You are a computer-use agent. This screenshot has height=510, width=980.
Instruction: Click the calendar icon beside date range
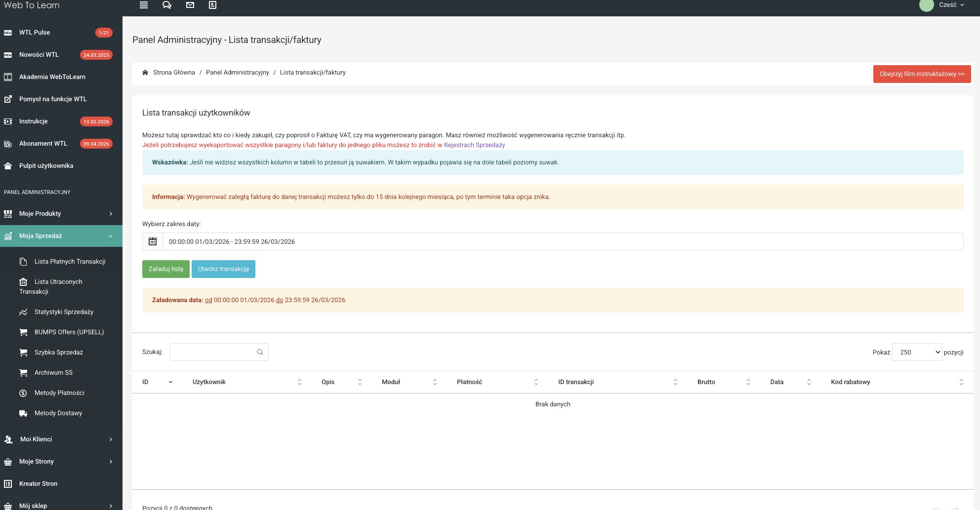click(153, 241)
